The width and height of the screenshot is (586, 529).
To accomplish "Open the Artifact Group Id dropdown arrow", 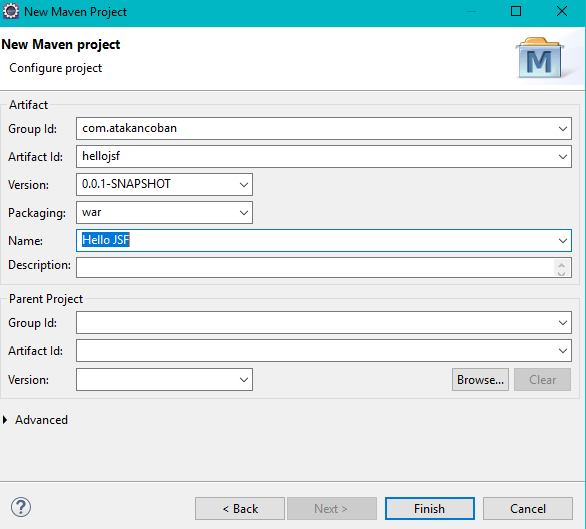I will [x=563, y=129].
